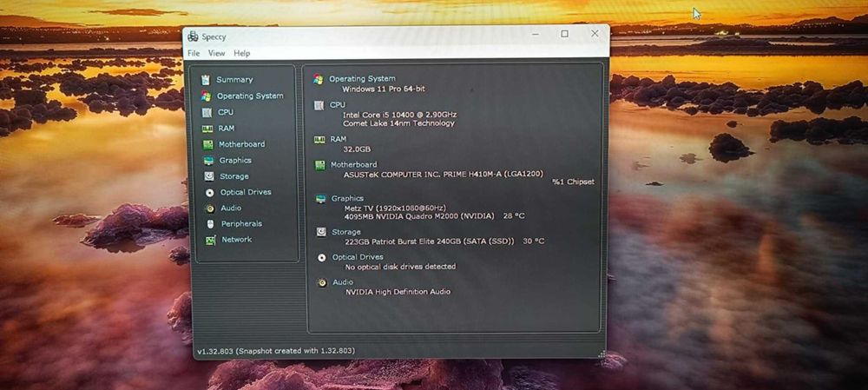Click the Network icon in sidebar
Viewport: 868px width, 390px height.
(x=210, y=240)
